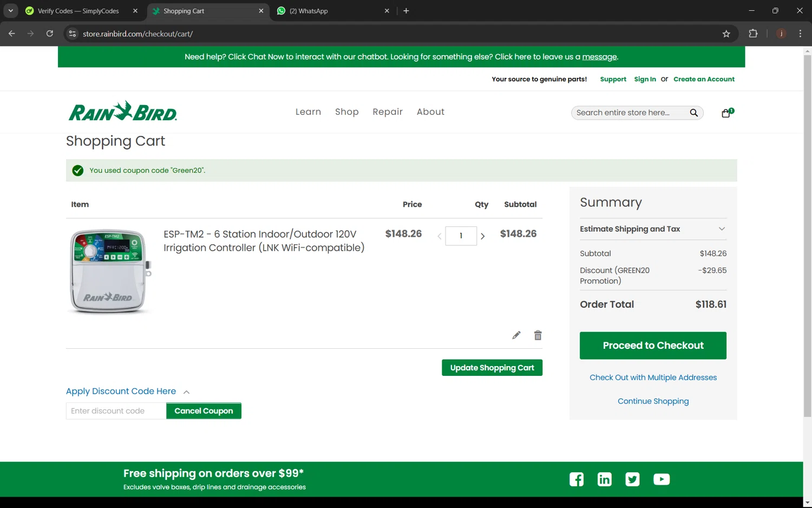Close the Verify Codes SimplyCodes tab
This screenshot has height=508, width=812.
coord(135,11)
